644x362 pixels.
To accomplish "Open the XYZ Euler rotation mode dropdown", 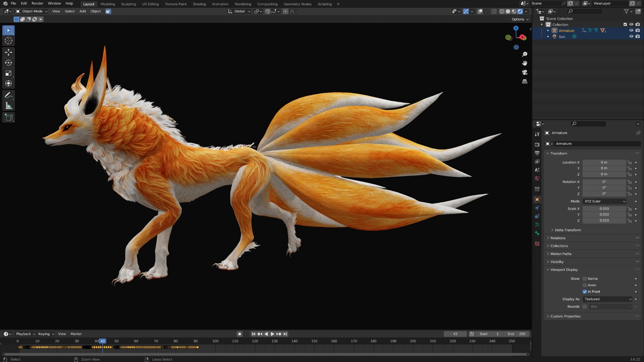I will tap(604, 201).
